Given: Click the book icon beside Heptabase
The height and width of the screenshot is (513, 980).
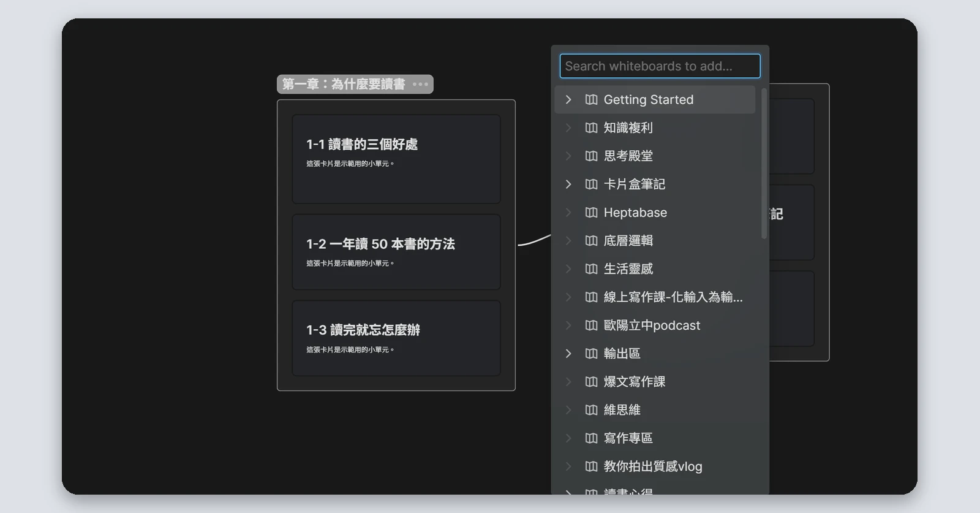Looking at the screenshot, I should [591, 212].
